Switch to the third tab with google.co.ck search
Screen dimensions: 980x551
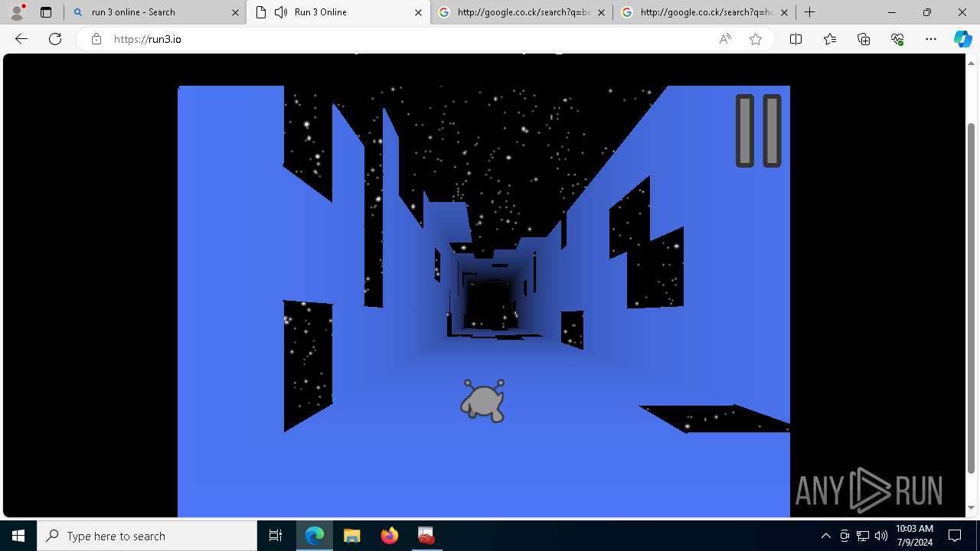[x=522, y=12]
